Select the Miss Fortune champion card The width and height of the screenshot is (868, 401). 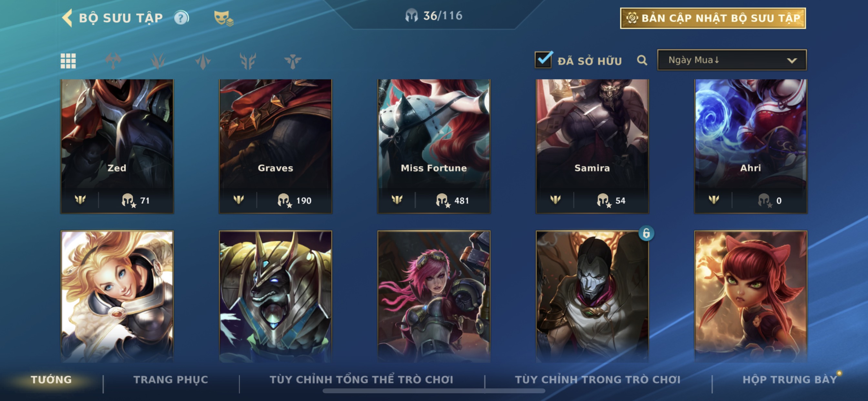click(x=434, y=146)
